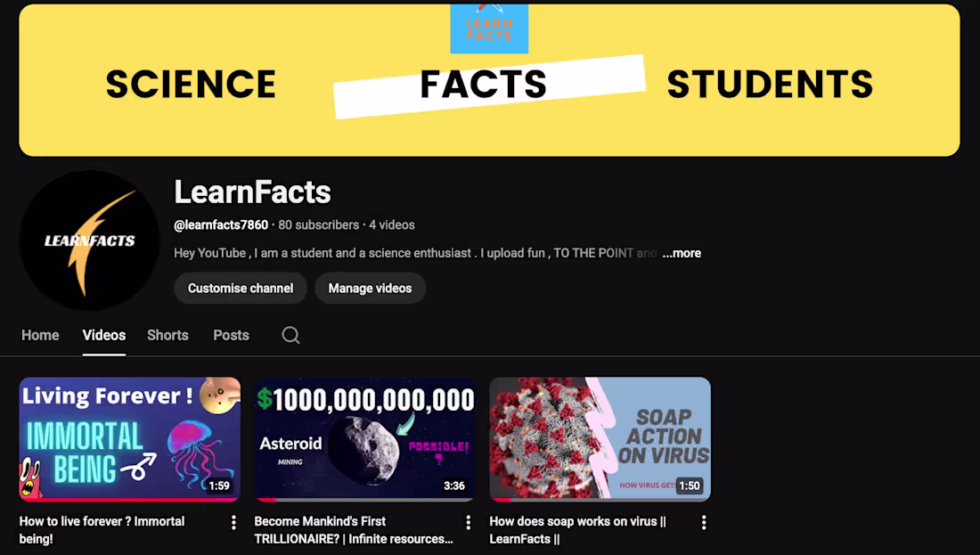Viewport: 980px width, 555px height.
Task: Play the Immortal Being thumbnail video
Action: [x=130, y=438]
